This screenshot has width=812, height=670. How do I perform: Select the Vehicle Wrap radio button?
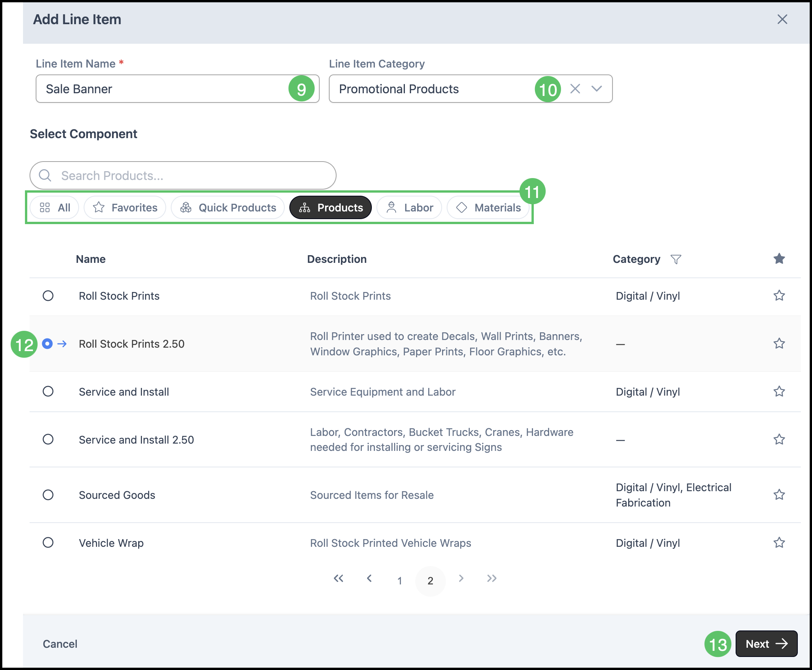click(48, 543)
